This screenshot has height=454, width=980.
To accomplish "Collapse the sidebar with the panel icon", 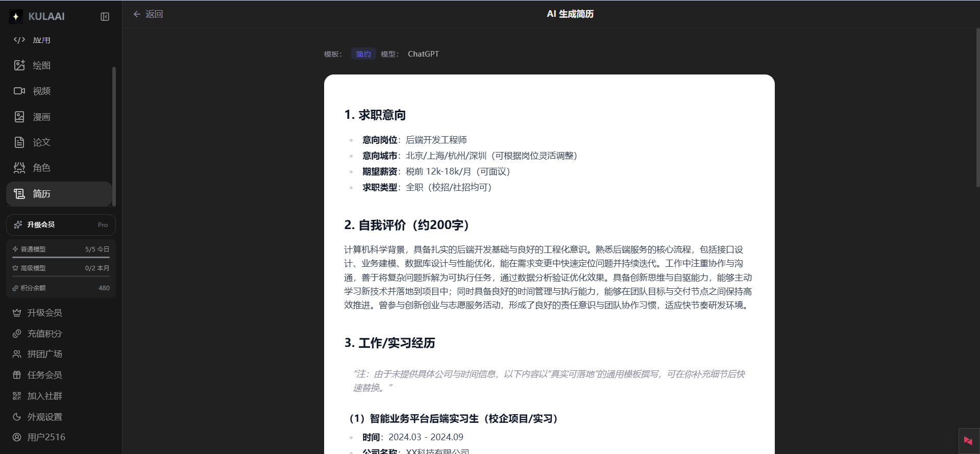I will 105,16.
